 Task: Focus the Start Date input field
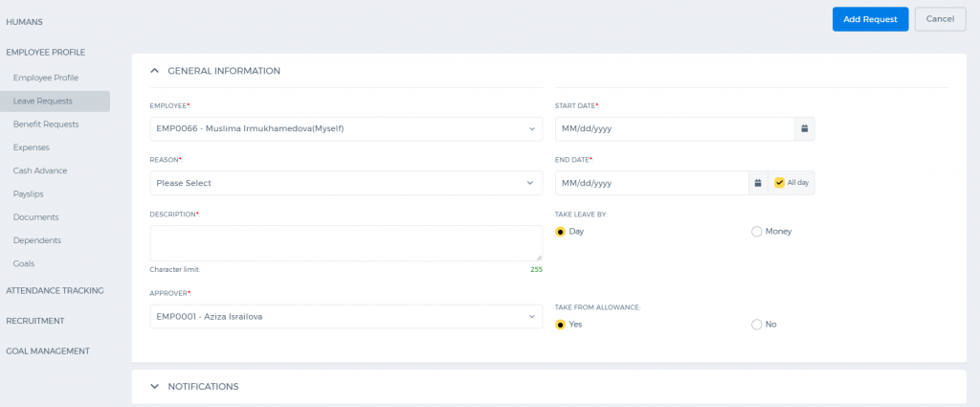[675, 128]
